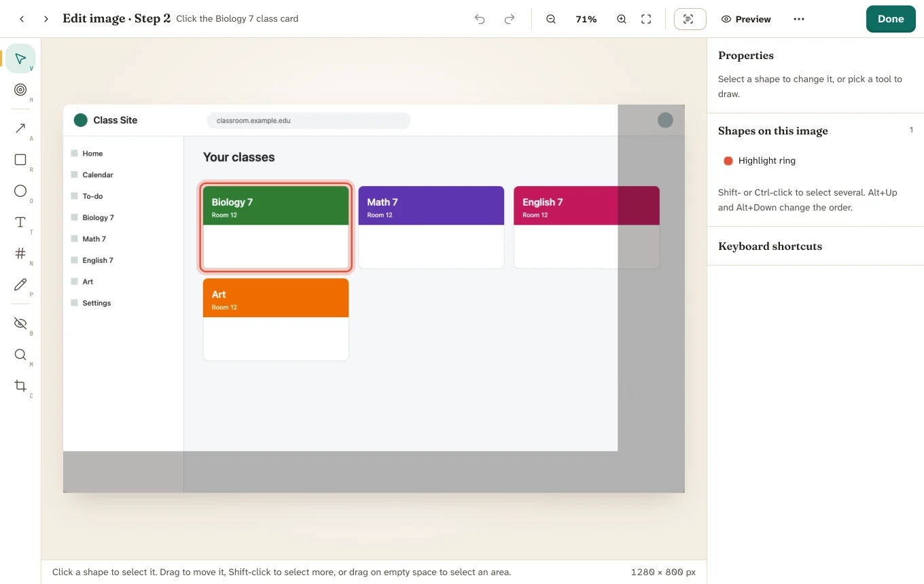Click the scan-text button beside Preview
This screenshot has width=924, height=584.
(x=690, y=19)
